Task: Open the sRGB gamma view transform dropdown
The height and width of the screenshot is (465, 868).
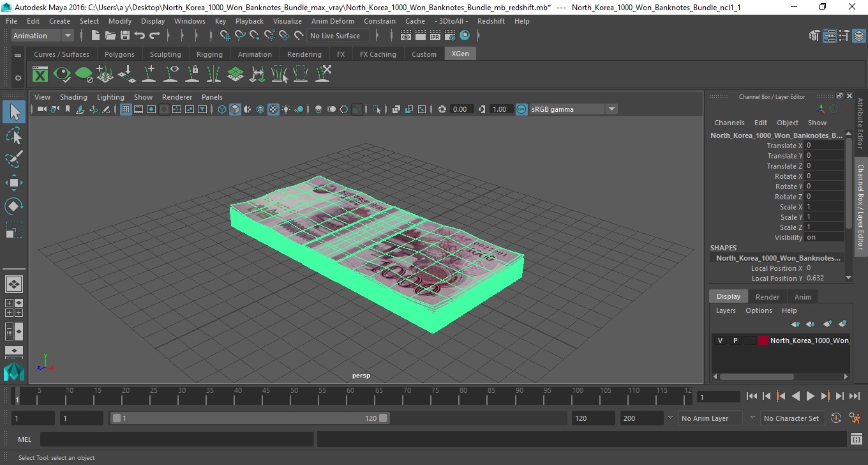Action: click(573, 109)
